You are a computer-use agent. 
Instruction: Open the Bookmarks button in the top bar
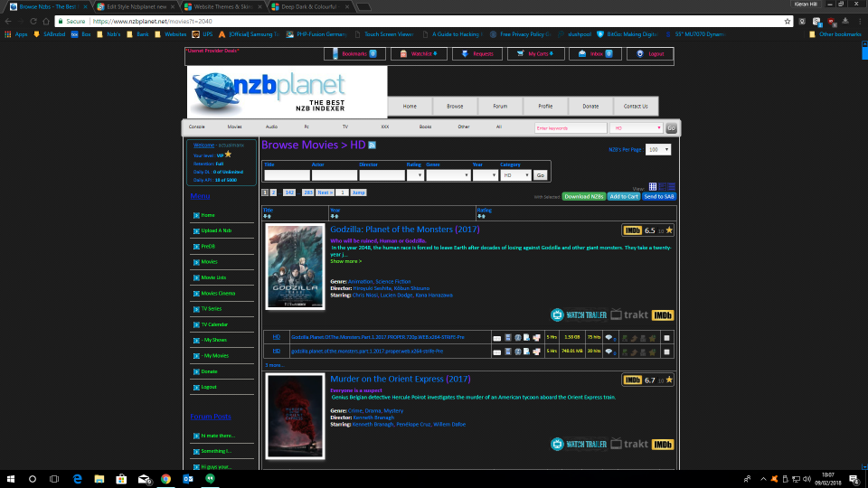pos(354,53)
